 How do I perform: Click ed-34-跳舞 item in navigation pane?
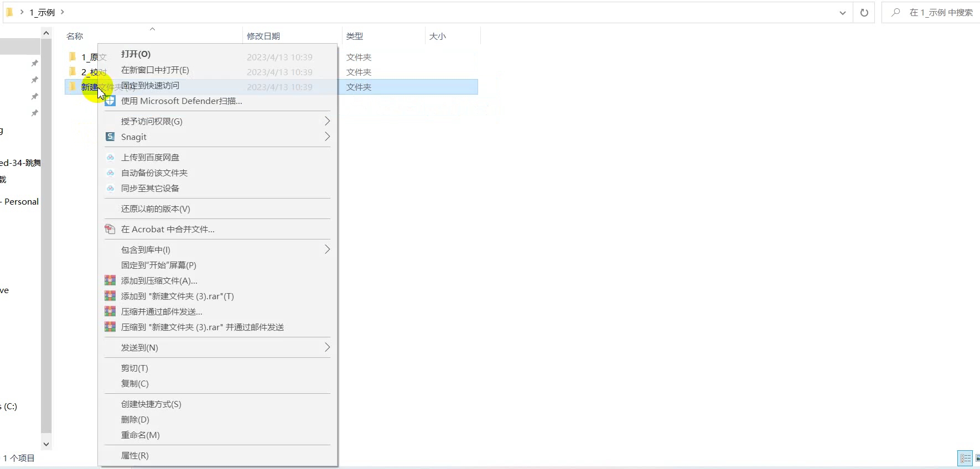coord(20,163)
